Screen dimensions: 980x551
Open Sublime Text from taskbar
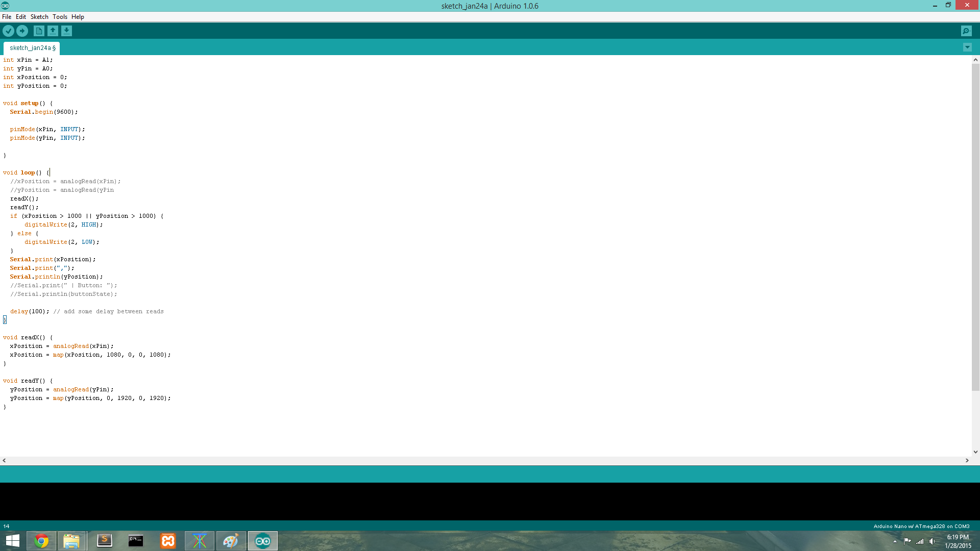[104, 541]
